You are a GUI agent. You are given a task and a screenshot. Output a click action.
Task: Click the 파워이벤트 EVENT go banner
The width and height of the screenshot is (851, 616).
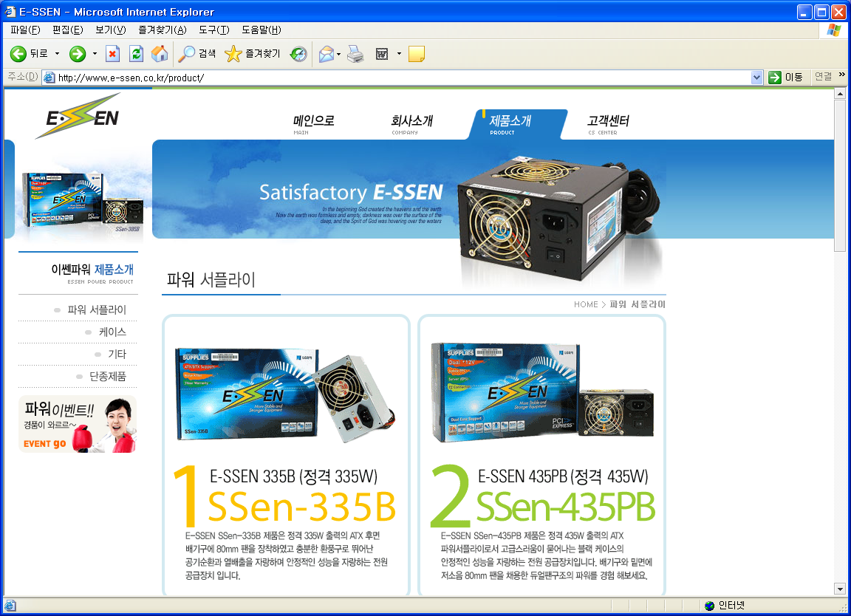coord(78,424)
